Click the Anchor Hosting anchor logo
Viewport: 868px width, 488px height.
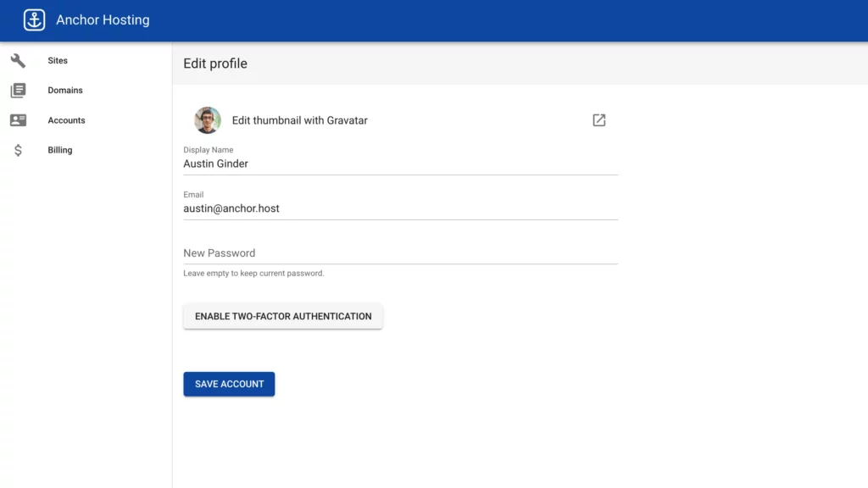[x=33, y=19]
